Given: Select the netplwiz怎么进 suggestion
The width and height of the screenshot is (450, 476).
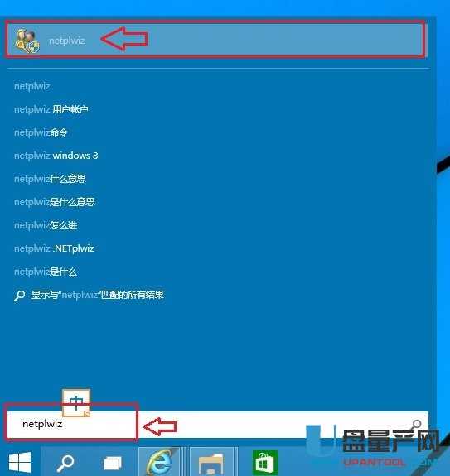Looking at the screenshot, I should tap(46, 225).
